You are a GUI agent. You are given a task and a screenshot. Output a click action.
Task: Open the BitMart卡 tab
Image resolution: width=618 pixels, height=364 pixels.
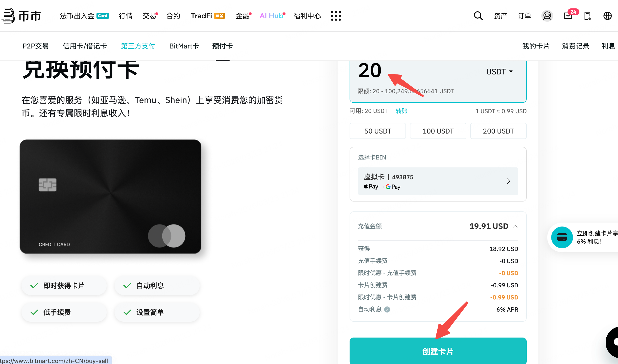click(184, 46)
